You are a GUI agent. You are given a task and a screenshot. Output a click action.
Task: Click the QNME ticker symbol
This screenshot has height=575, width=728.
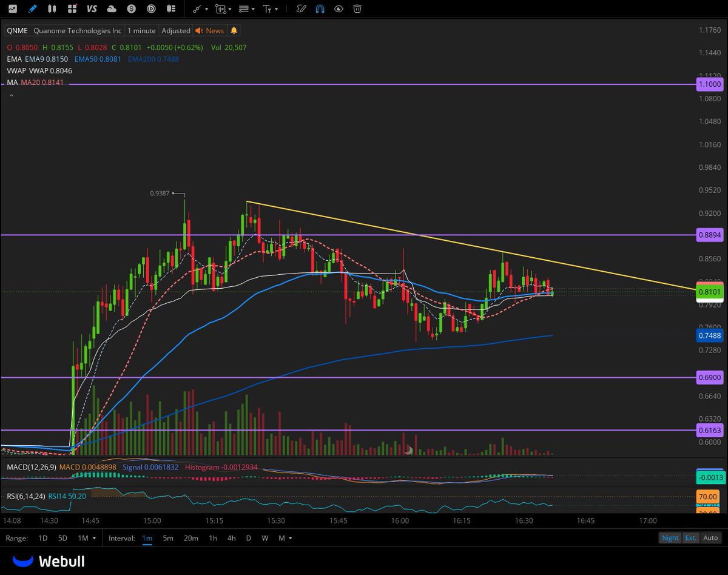tap(18, 30)
